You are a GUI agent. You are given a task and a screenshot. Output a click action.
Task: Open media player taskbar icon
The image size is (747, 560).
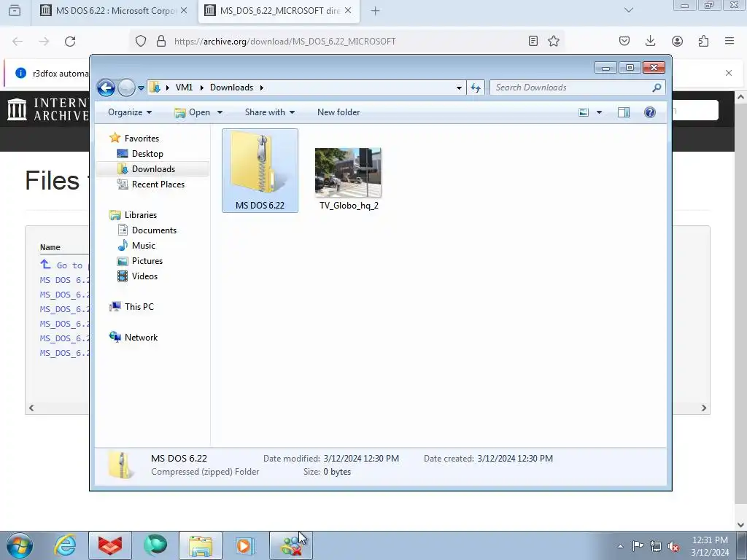[x=246, y=545]
